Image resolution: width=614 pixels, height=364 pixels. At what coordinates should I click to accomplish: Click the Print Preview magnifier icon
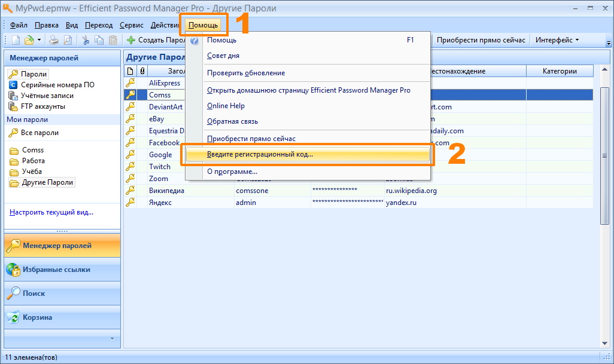68,41
